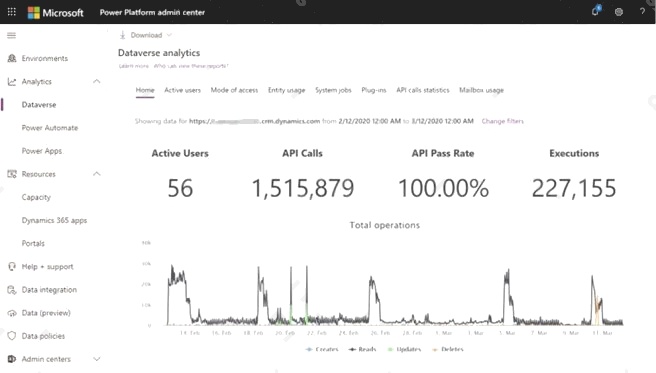This screenshot has width=656, height=373.
Task: Toggle the Deletes series in legend
Action: point(448,349)
